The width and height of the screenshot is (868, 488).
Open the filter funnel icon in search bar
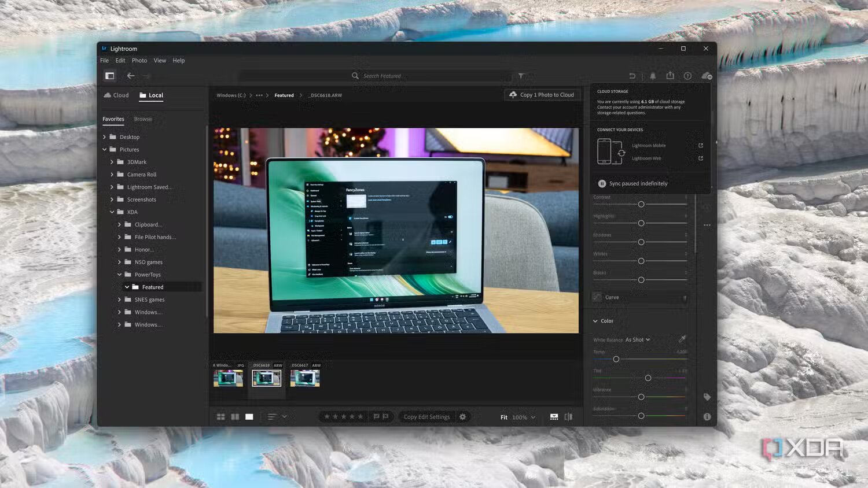pos(521,76)
